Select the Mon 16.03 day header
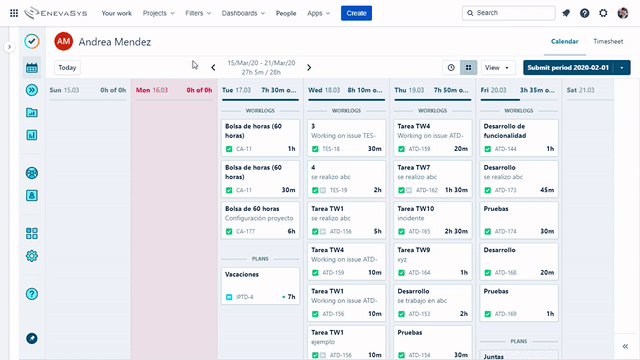Screen dimensions: 640x360 coord(174,90)
